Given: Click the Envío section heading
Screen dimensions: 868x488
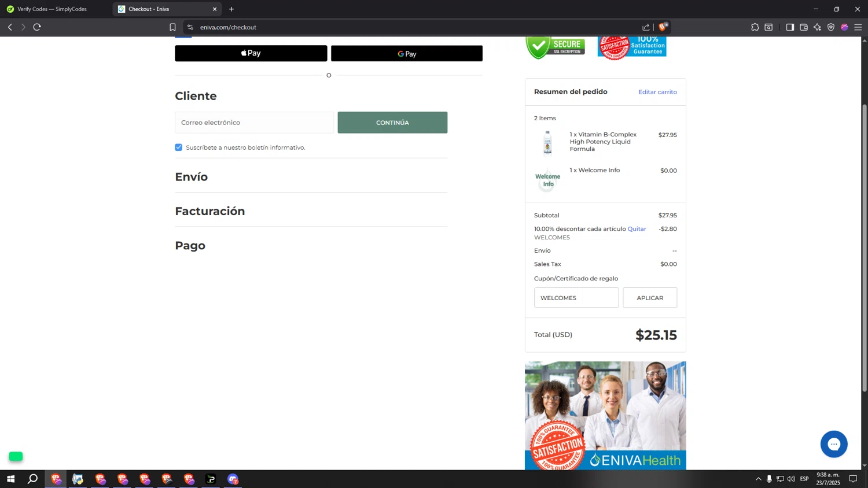Looking at the screenshot, I should 192,177.
